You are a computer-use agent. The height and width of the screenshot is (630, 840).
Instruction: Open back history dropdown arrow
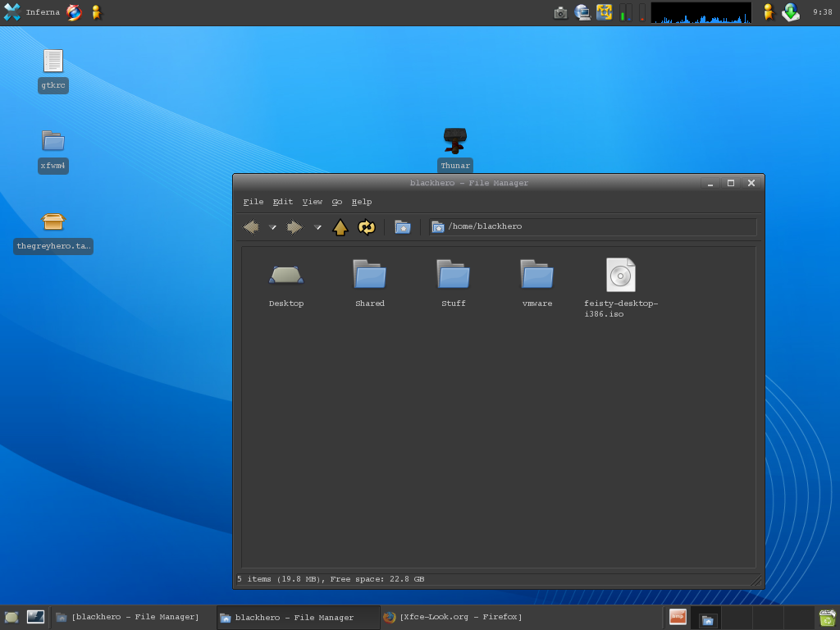pyautogui.click(x=272, y=227)
